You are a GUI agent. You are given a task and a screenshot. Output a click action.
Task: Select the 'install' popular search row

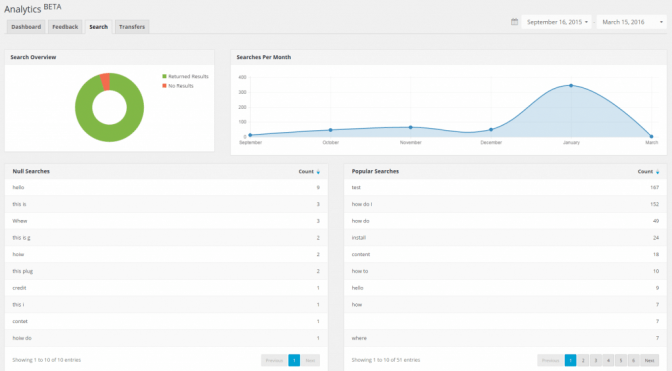coord(505,238)
